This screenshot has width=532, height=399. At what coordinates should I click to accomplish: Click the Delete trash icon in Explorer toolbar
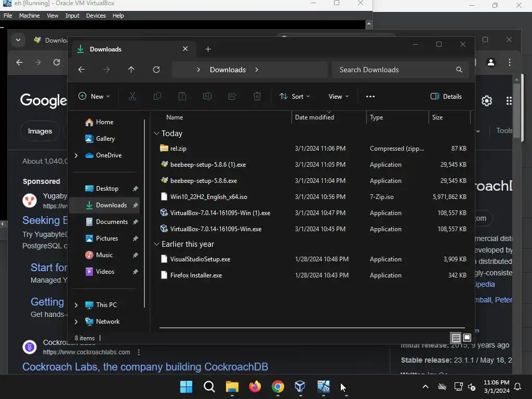point(257,96)
